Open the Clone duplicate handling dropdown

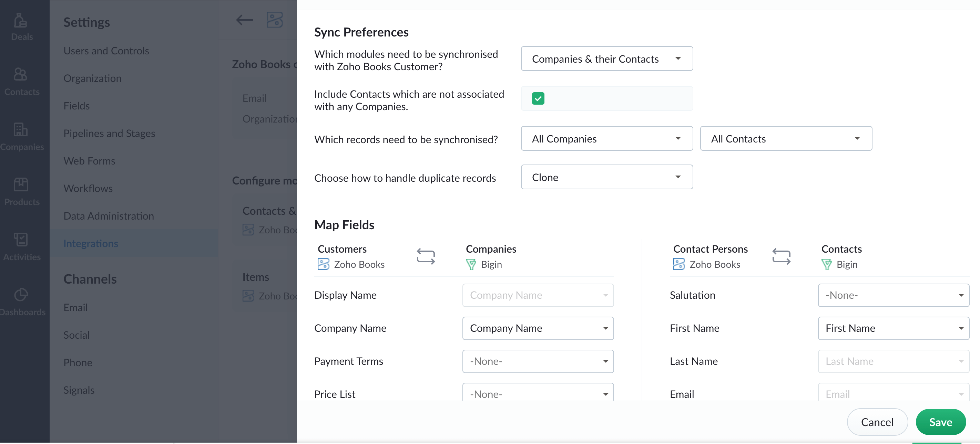click(x=606, y=177)
